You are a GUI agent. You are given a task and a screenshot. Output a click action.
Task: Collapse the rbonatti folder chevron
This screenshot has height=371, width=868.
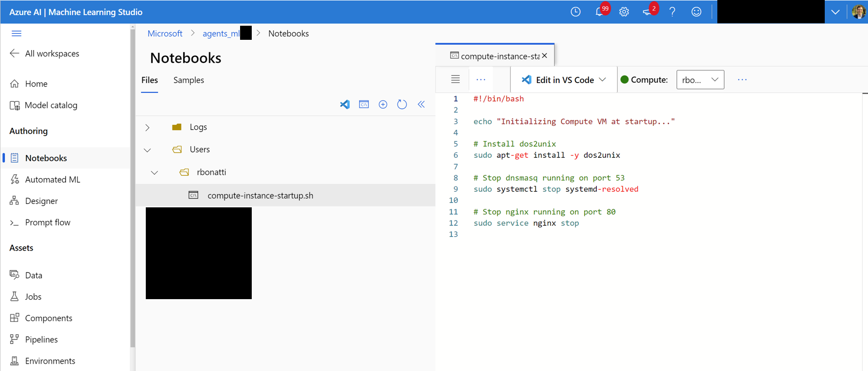[x=154, y=173]
